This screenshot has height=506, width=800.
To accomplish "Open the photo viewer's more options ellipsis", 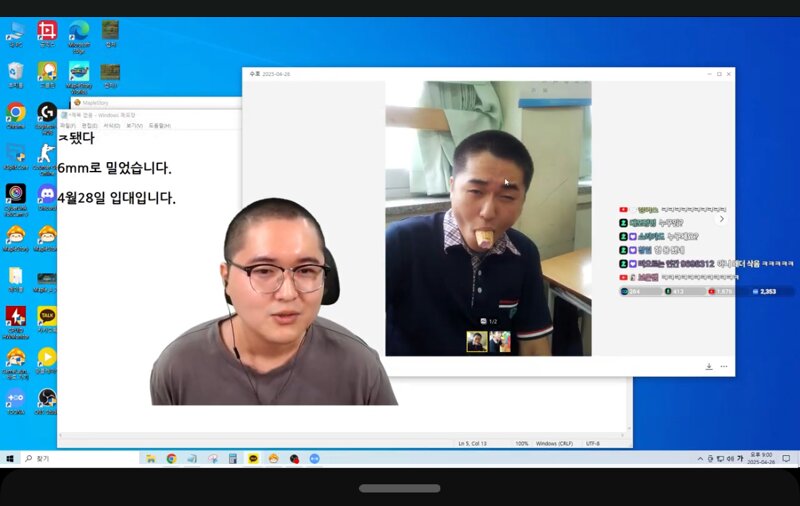I will click(724, 366).
